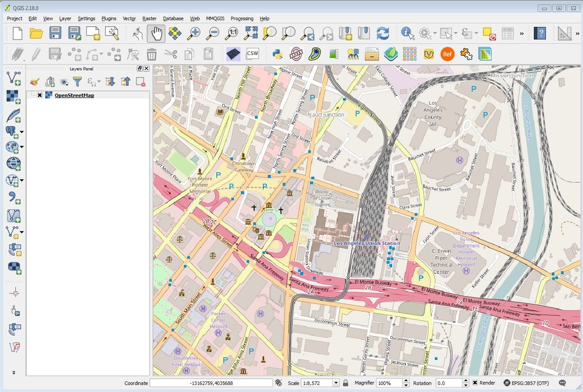Open the MMQGIS menu
This screenshot has width=583, height=392.
pyautogui.click(x=215, y=18)
